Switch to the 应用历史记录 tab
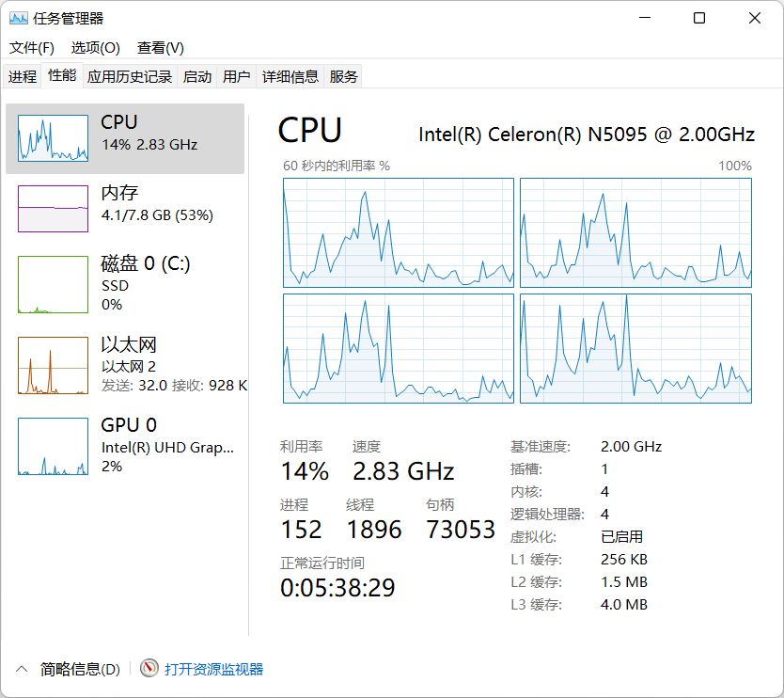This screenshot has height=698, width=784. tap(129, 76)
